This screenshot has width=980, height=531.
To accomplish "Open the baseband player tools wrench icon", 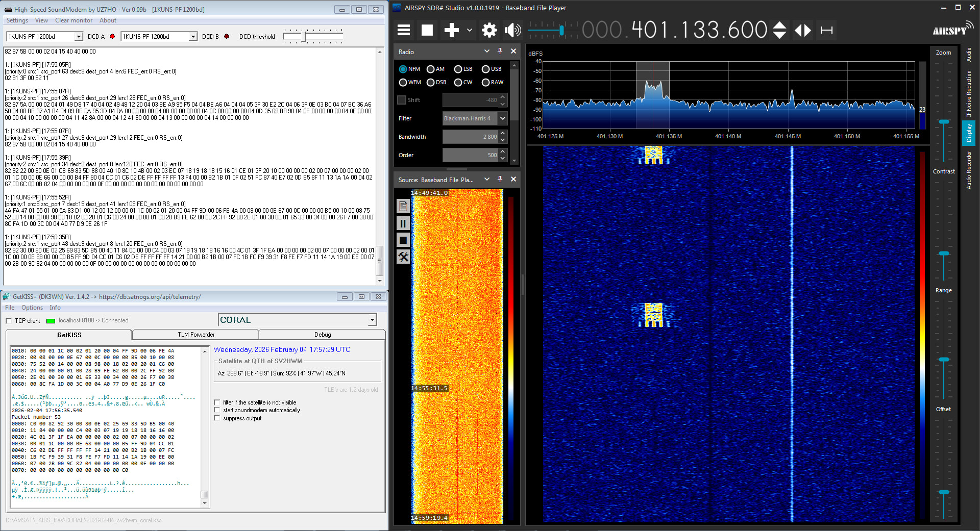I will [403, 257].
